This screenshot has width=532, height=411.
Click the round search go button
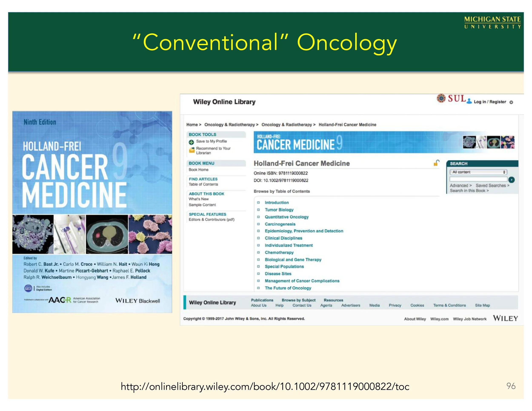pyautogui.click(x=512, y=180)
